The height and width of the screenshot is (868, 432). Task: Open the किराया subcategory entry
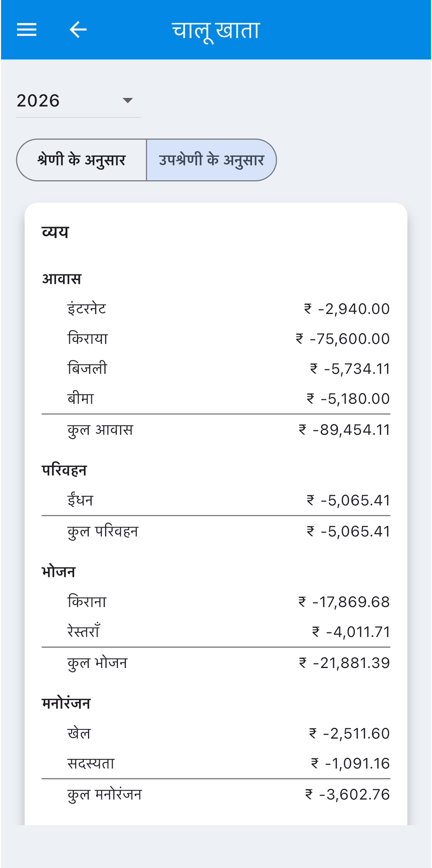[x=216, y=339]
